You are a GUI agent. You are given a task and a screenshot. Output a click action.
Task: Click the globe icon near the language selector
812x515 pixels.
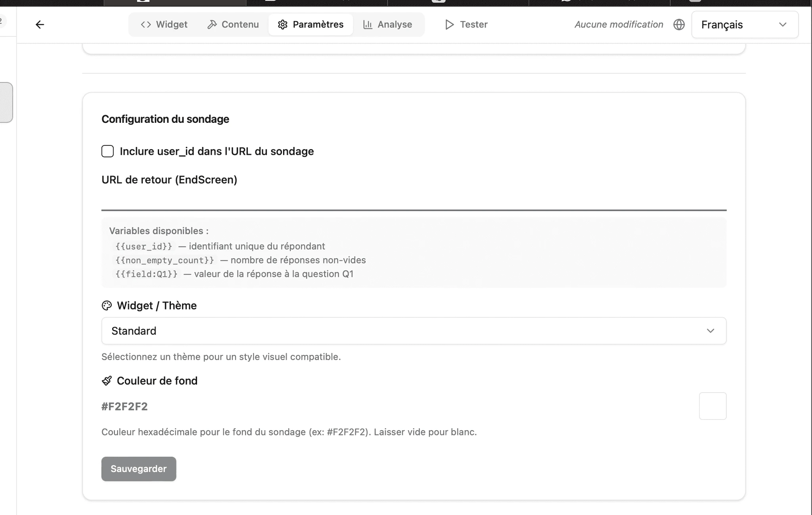click(x=679, y=25)
